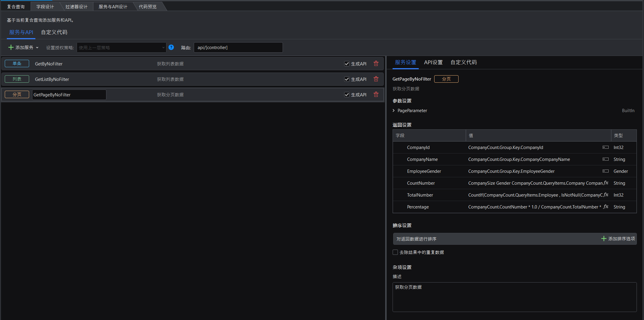Select the CountNumber field cell
The height and width of the screenshot is (320, 644).
421,183
